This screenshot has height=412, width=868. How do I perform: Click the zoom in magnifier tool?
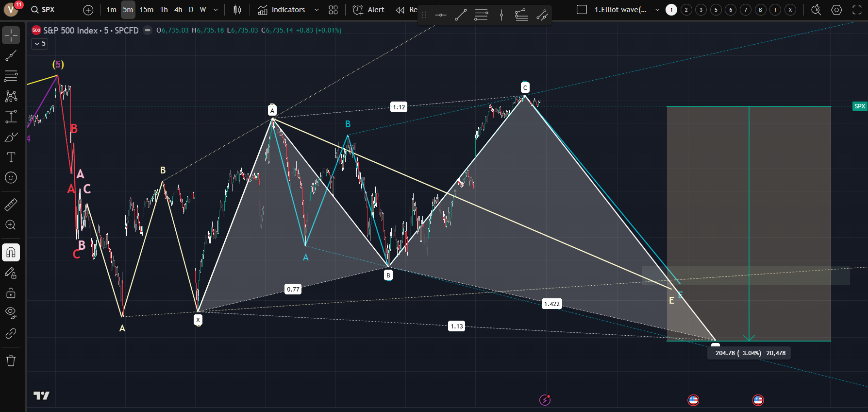pyautogui.click(x=11, y=225)
